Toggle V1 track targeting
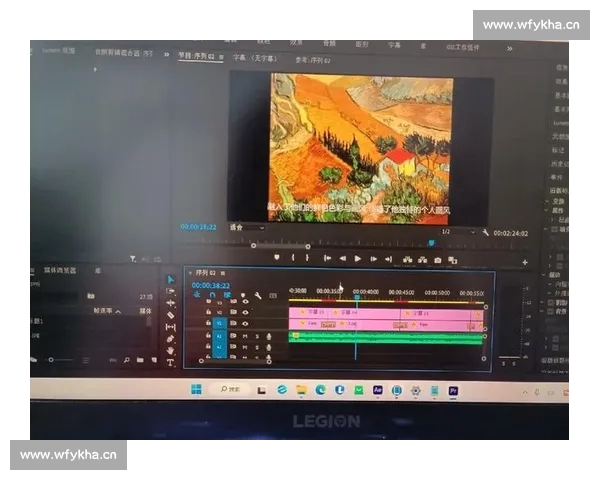Viewport: 600px width, 480px height. [220, 323]
